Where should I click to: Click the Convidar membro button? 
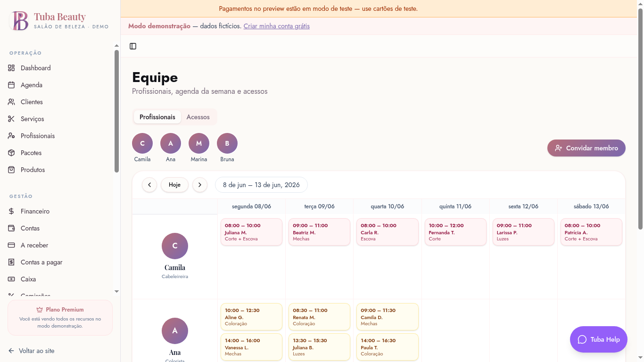tap(586, 148)
